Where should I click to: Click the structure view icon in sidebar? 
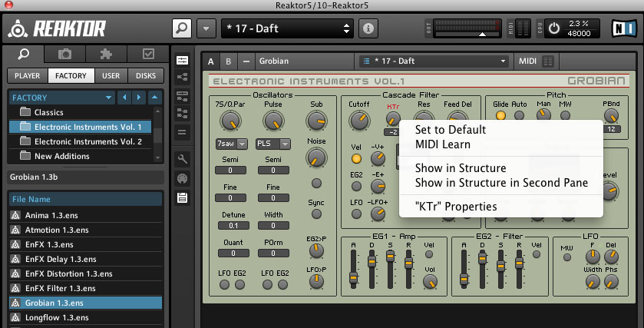[183, 77]
